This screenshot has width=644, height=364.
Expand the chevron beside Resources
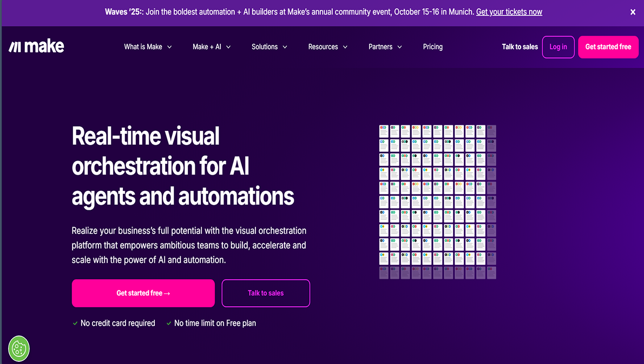pyautogui.click(x=345, y=47)
